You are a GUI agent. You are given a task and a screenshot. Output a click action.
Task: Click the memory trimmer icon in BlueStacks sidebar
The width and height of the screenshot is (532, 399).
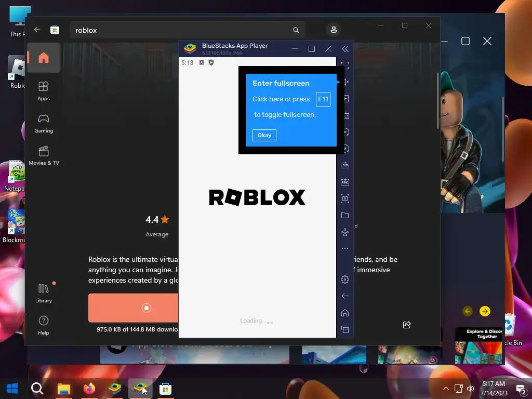coord(345,165)
